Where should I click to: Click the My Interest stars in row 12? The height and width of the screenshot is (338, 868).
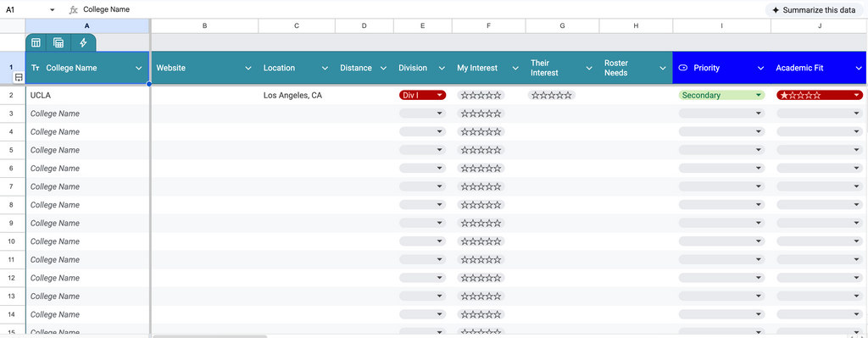tap(481, 278)
